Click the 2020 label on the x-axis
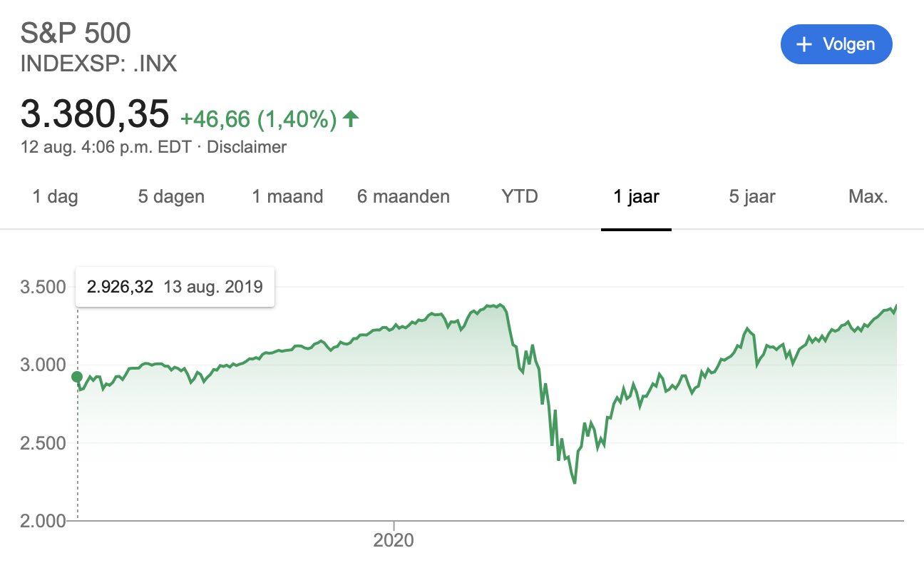 tap(394, 541)
